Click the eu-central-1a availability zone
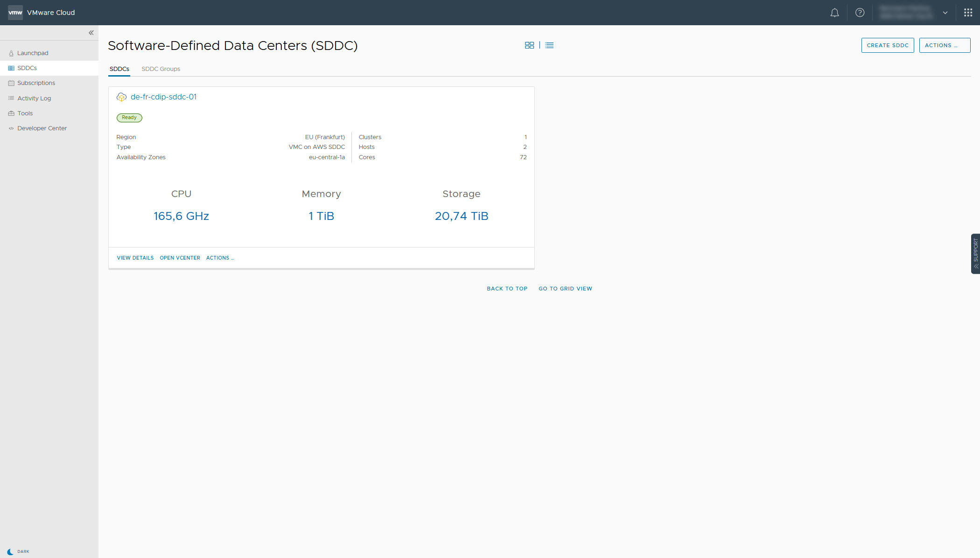The height and width of the screenshot is (558, 980). point(327,157)
